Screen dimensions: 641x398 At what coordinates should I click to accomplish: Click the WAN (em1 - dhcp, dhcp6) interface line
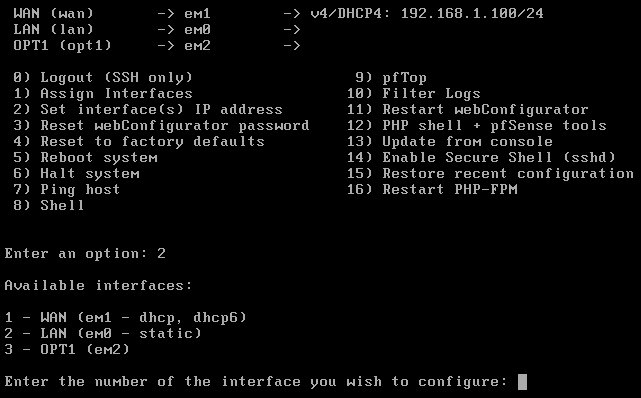click(x=126, y=318)
